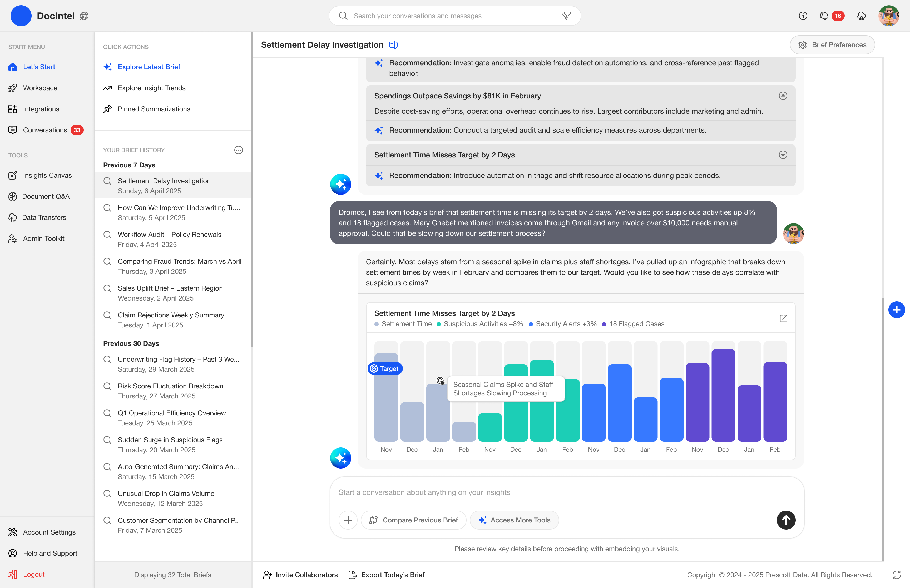Toggle the Suspicious Activities +8% legend item

[x=480, y=324]
